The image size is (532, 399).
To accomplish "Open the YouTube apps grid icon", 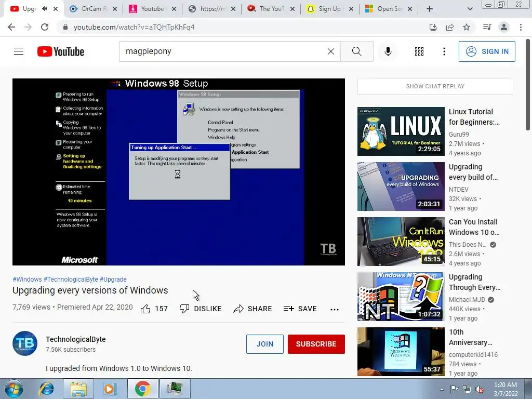I will point(419,51).
